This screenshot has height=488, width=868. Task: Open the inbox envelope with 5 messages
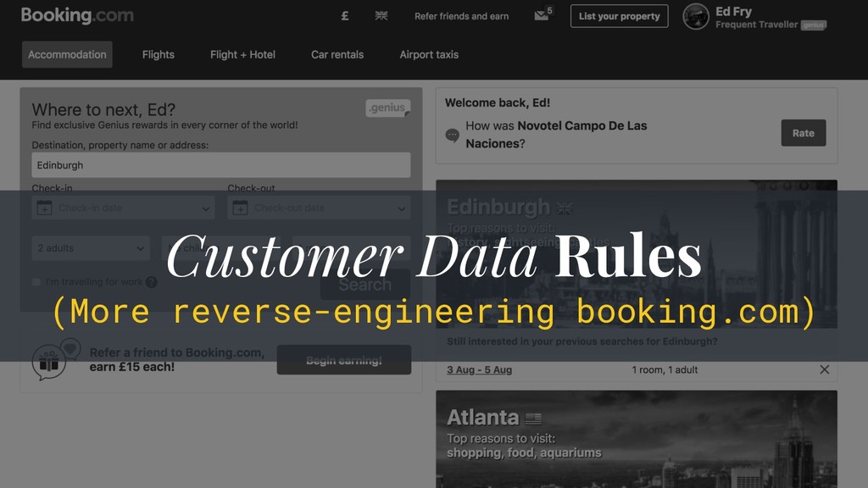(542, 15)
